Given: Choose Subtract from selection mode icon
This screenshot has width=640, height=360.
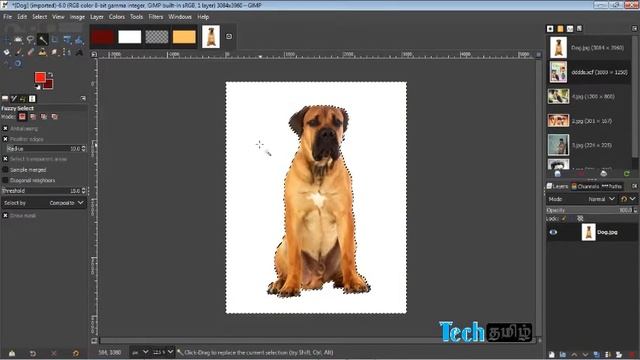Looking at the screenshot, I should (44, 117).
